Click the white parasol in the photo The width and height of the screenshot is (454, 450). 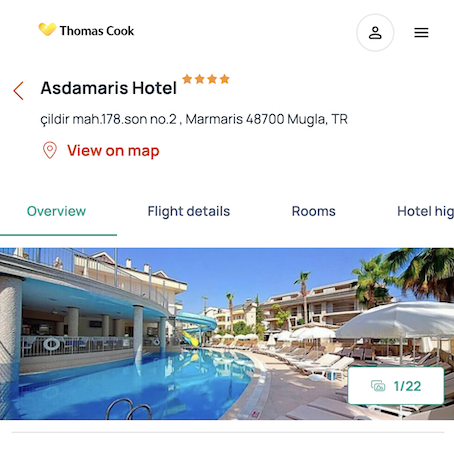[x=395, y=321]
